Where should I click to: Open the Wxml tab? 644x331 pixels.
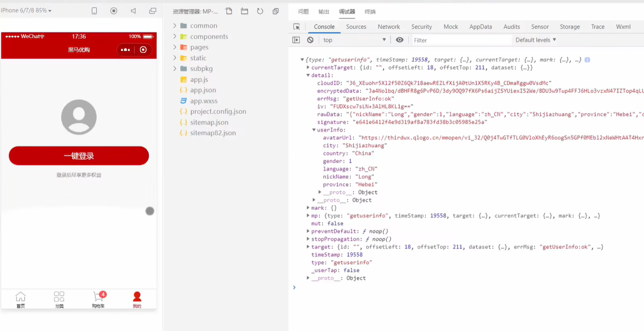[623, 27]
